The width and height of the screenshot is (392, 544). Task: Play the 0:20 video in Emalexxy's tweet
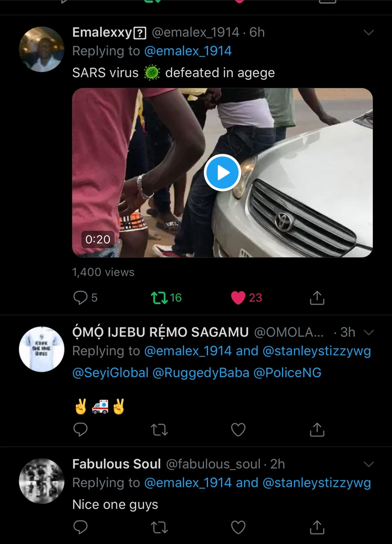tap(222, 172)
